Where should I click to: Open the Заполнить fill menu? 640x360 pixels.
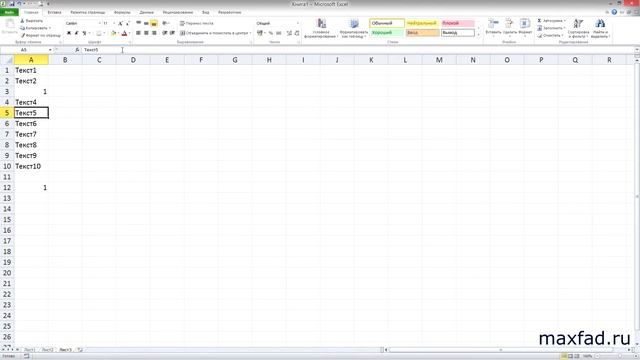551,28
